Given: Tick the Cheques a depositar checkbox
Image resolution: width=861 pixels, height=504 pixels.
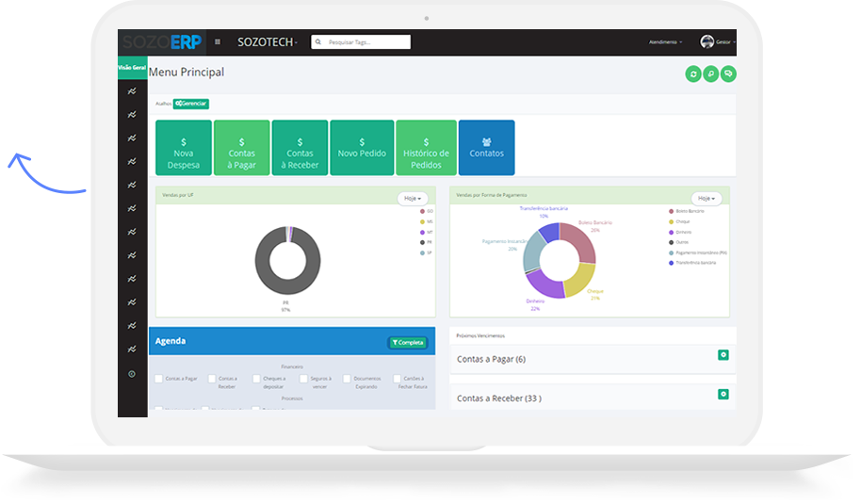Looking at the screenshot, I should click(255, 379).
